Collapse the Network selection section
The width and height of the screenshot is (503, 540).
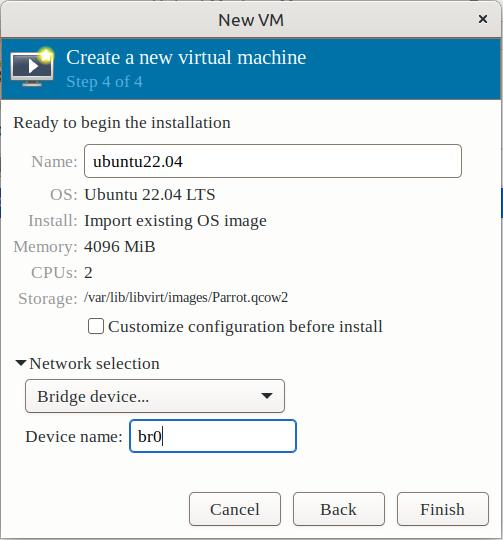(x=21, y=363)
